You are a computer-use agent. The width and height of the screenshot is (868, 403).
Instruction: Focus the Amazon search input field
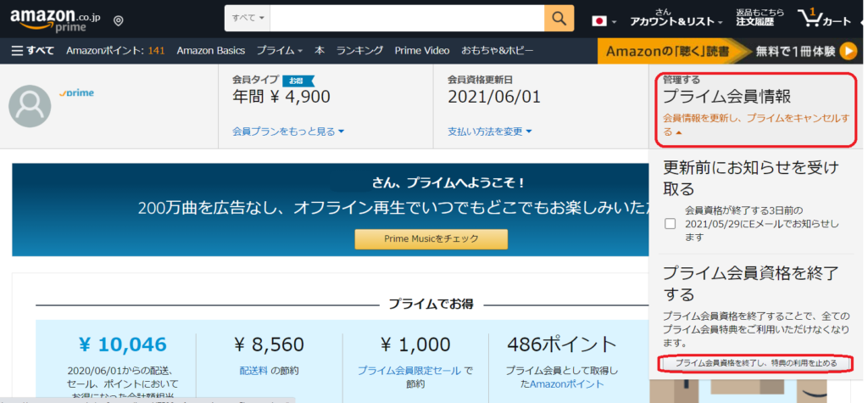click(408, 19)
